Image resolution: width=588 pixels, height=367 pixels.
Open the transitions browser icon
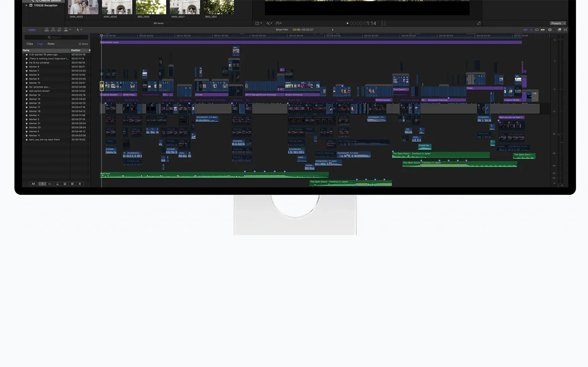(x=565, y=30)
